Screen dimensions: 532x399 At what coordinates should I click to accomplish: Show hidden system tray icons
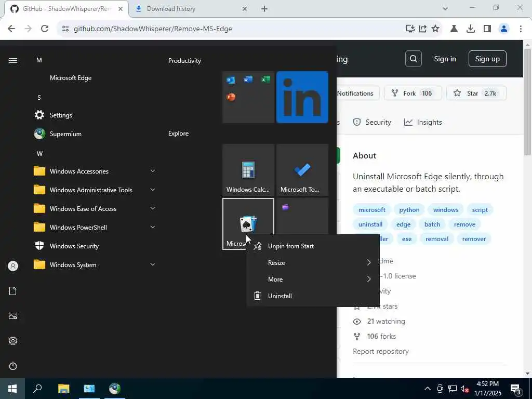coord(428,389)
